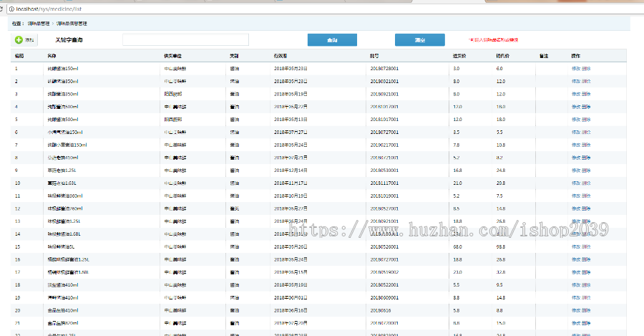
Task: Click 修改 edit link in row 8
Action: click(x=576, y=158)
